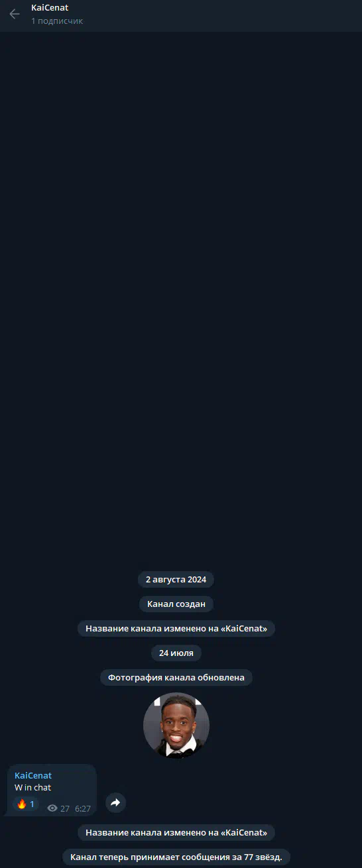Viewport: 362px width, 868px height.
Task: Select the "24 июля" date badge
Action: click(x=176, y=653)
